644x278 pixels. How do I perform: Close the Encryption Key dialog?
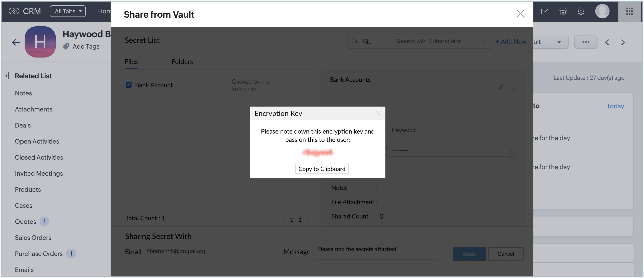pyautogui.click(x=378, y=114)
